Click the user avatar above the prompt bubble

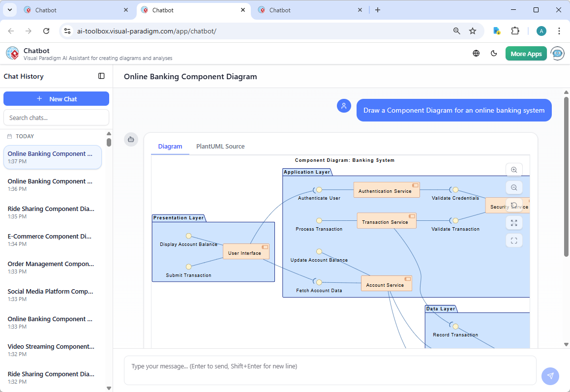coord(344,105)
